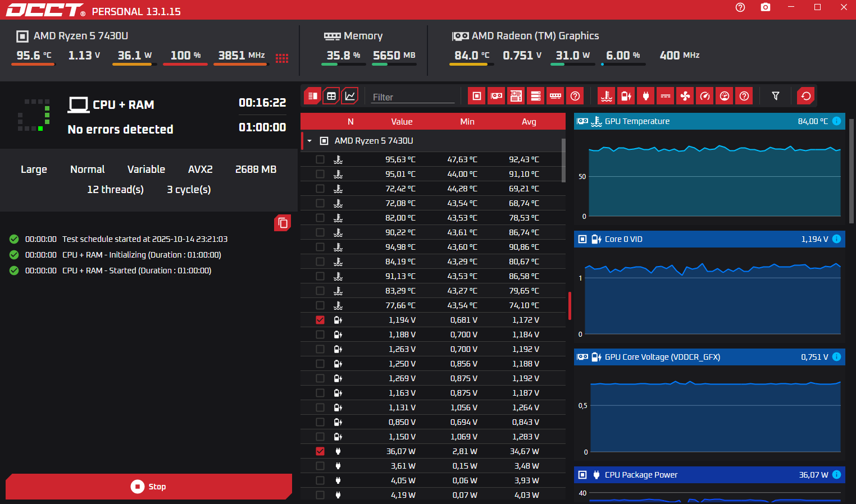This screenshot has width=856, height=504.
Task: Click the funnel filter icon
Action: coord(776,96)
